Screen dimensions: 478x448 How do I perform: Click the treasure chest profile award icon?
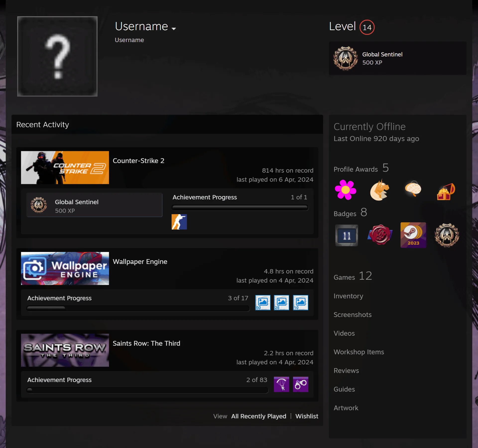(446, 191)
